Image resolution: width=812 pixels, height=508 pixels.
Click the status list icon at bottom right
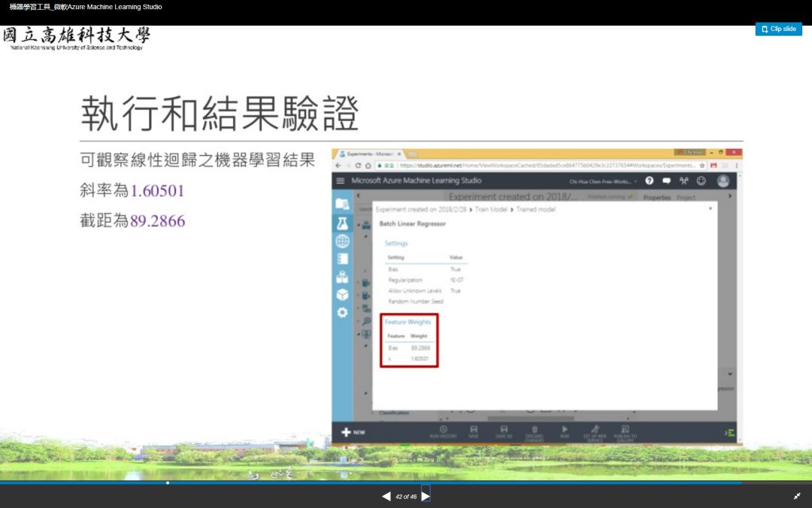pos(729,432)
